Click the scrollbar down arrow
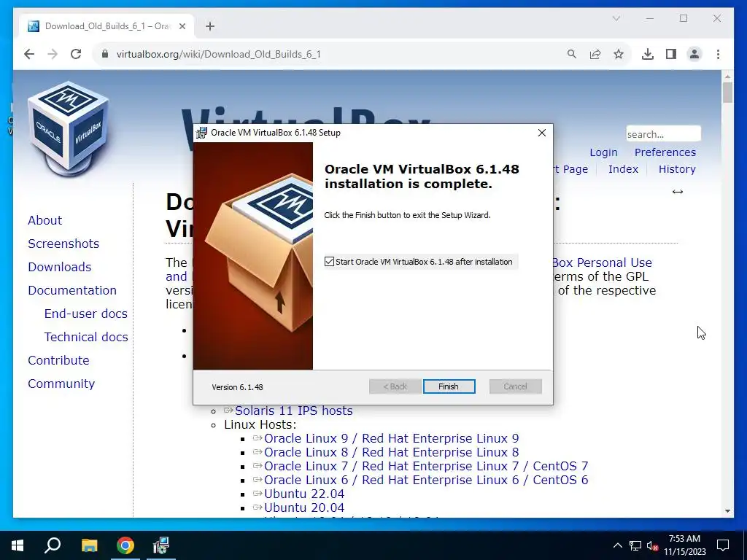The width and height of the screenshot is (747, 560). 727,511
